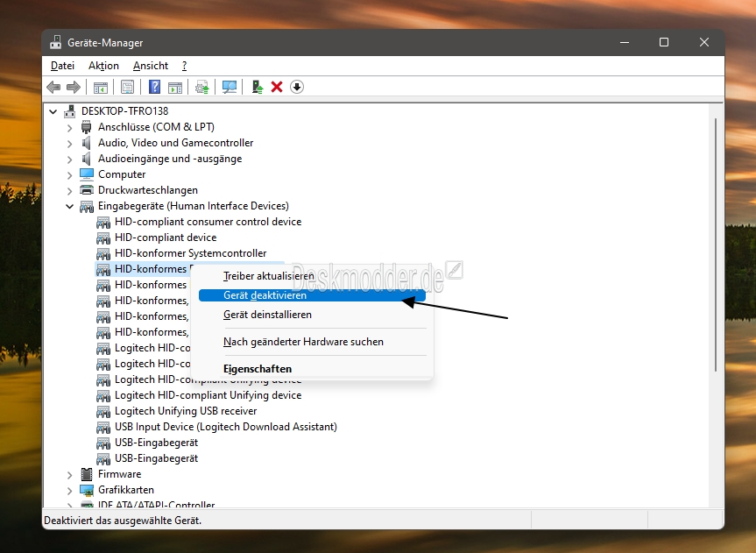This screenshot has height=553, width=756.
Task: Click the HID-konformer Systemcontroller icon
Action: [103, 253]
